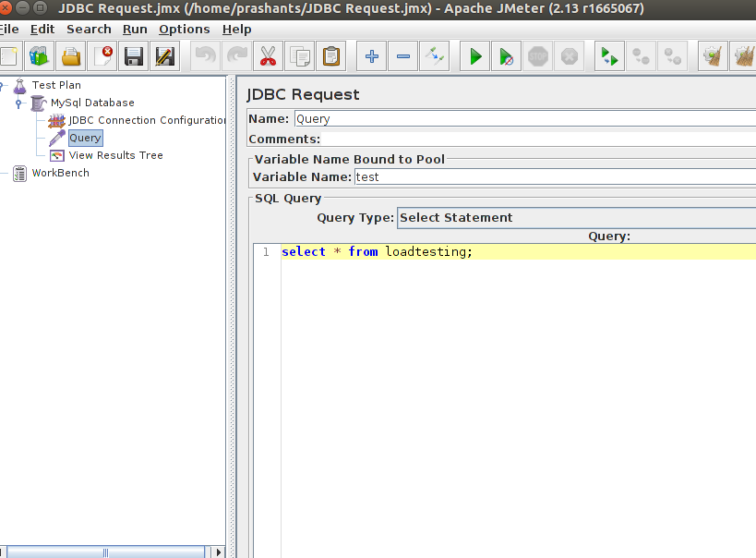The image size is (756, 558).
Task: Click the Open file folder icon
Action: (x=71, y=56)
